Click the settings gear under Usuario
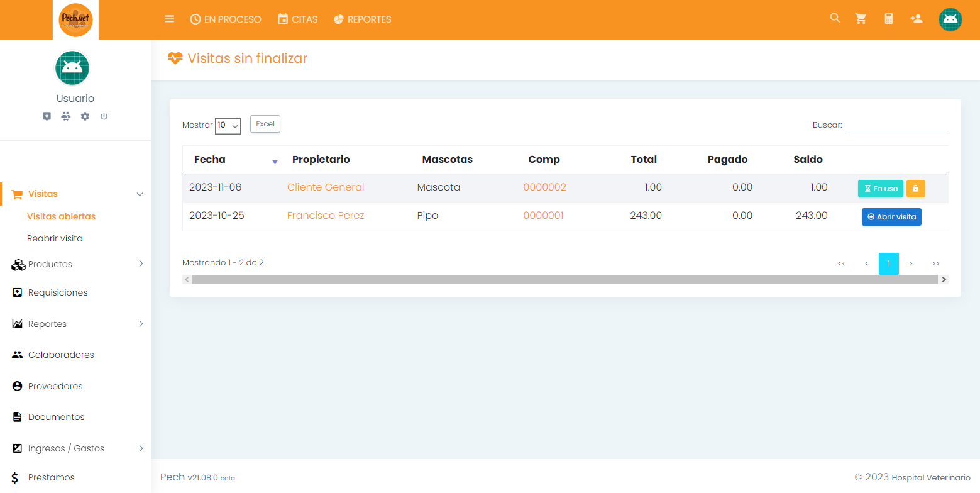Image resolution: width=980 pixels, height=493 pixels. [x=85, y=116]
